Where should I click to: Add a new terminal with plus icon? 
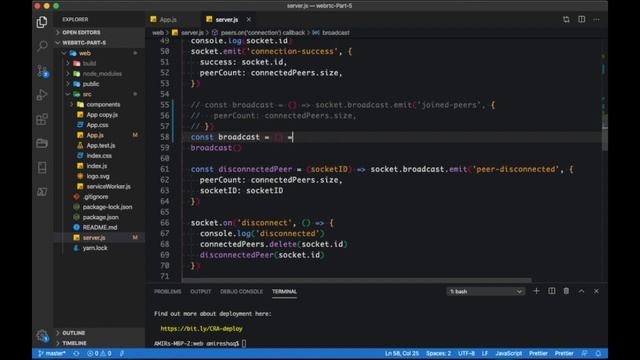536,291
